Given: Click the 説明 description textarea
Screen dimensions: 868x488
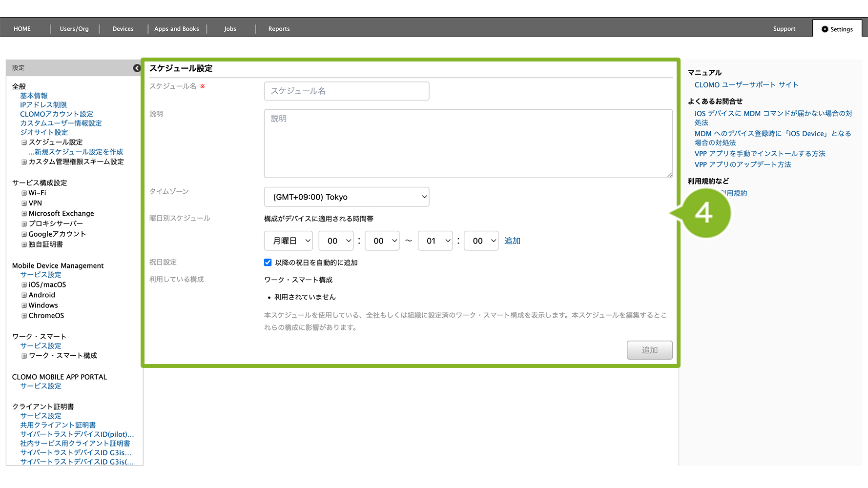Looking at the screenshot, I should pos(468,143).
